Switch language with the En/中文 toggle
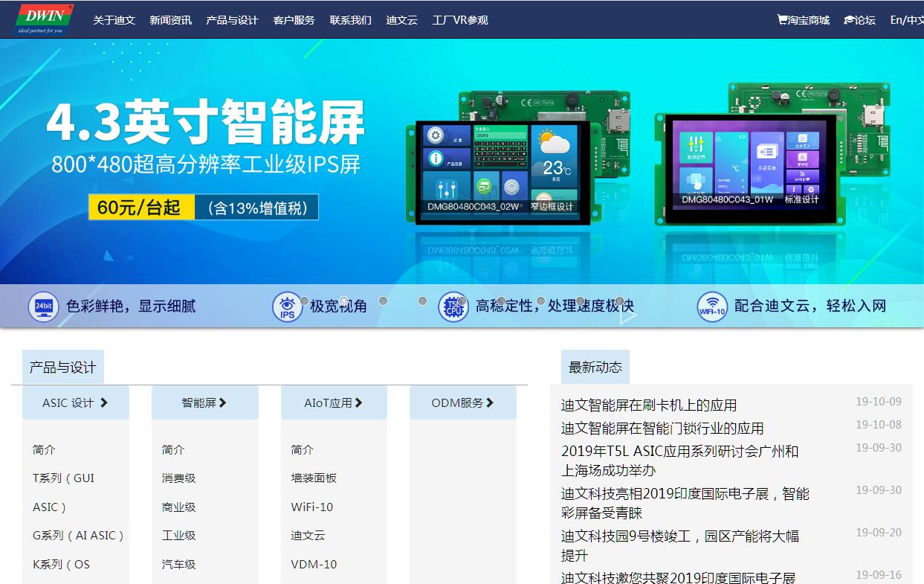 click(906, 20)
